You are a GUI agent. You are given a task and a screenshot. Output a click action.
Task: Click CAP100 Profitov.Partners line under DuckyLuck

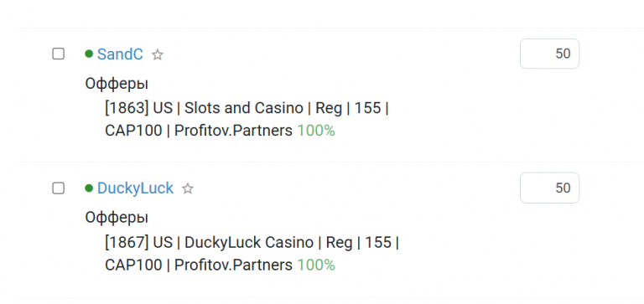click(199, 265)
